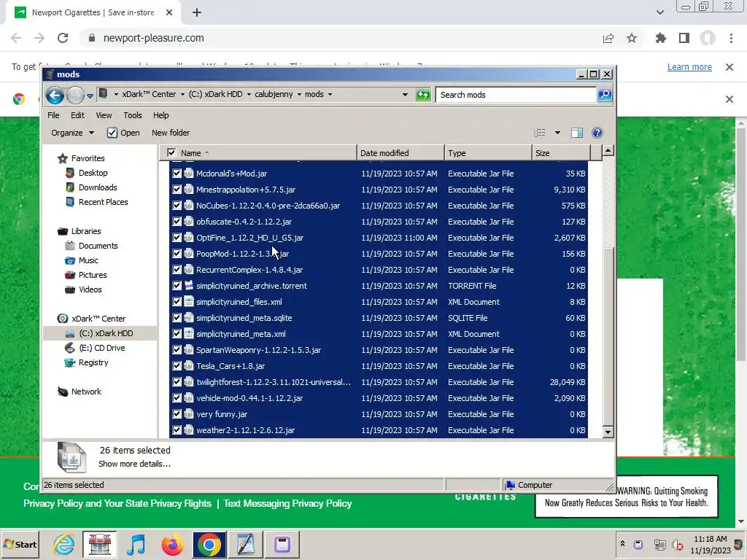
Task: Open Music library in sidebar
Action: (88, 260)
